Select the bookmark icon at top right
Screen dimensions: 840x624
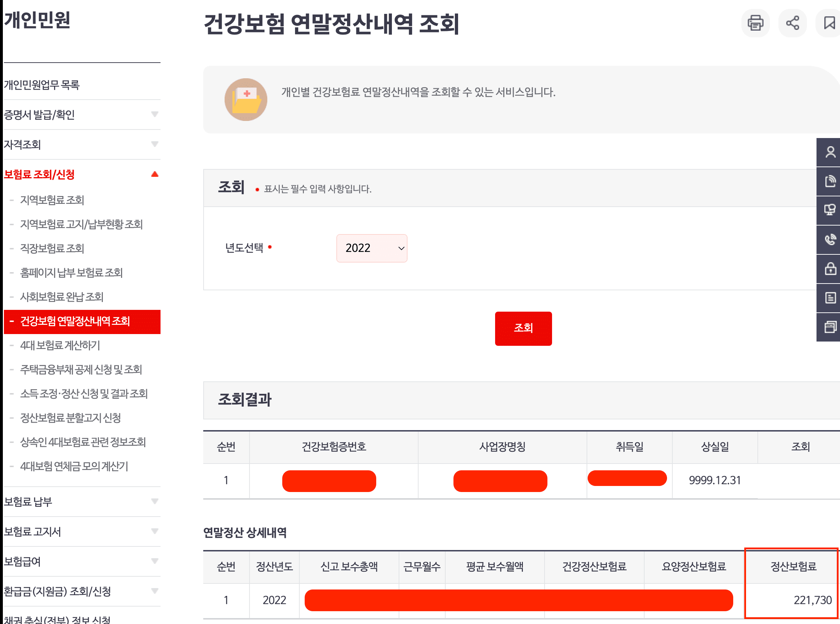tap(829, 23)
